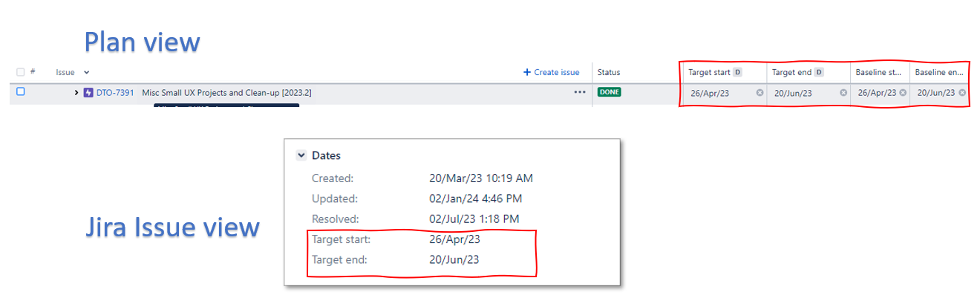The width and height of the screenshot is (980, 304).
Task: Click the # column header
Action: tap(33, 72)
